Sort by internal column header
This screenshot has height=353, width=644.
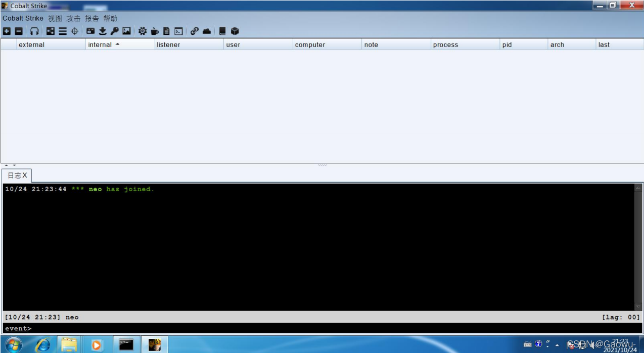(x=120, y=45)
